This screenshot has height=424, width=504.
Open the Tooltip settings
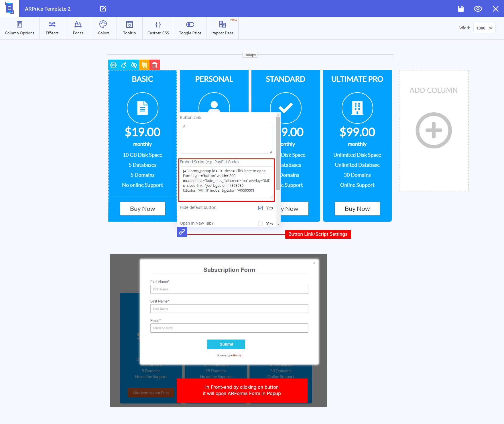[129, 28]
